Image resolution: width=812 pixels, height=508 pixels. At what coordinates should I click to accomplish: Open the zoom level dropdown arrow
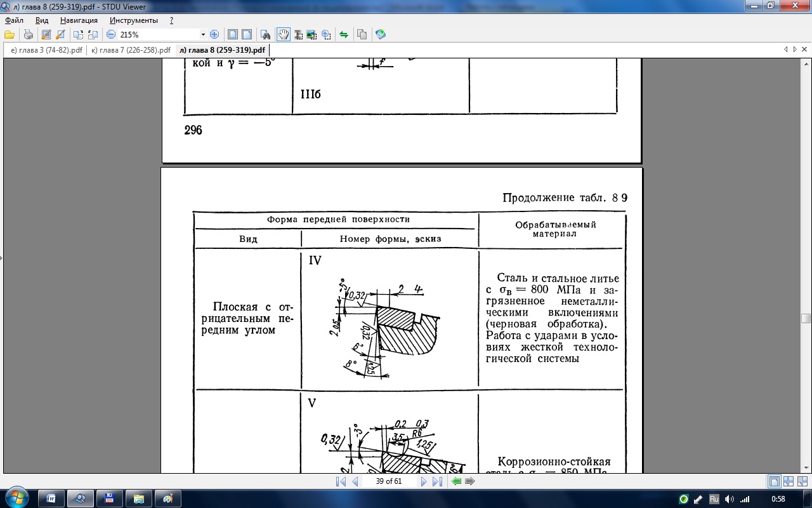[x=203, y=35]
